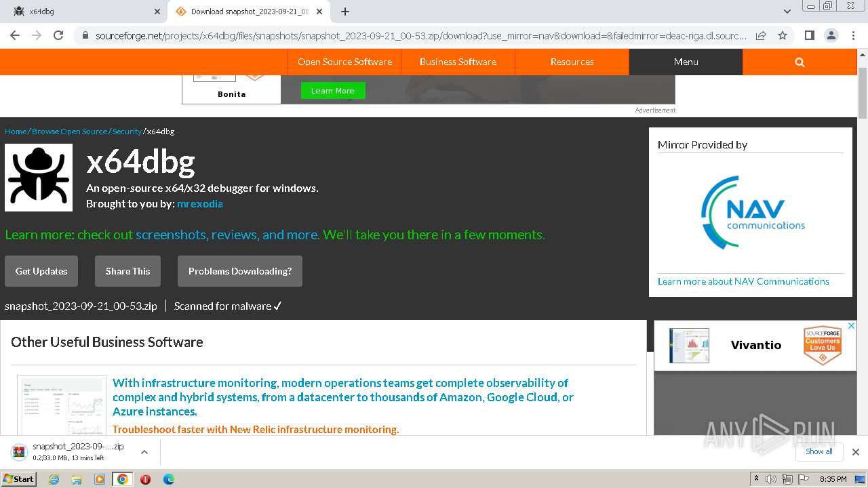This screenshot has height=488, width=868.
Task: Click the forward navigation arrow
Action: [37, 35]
